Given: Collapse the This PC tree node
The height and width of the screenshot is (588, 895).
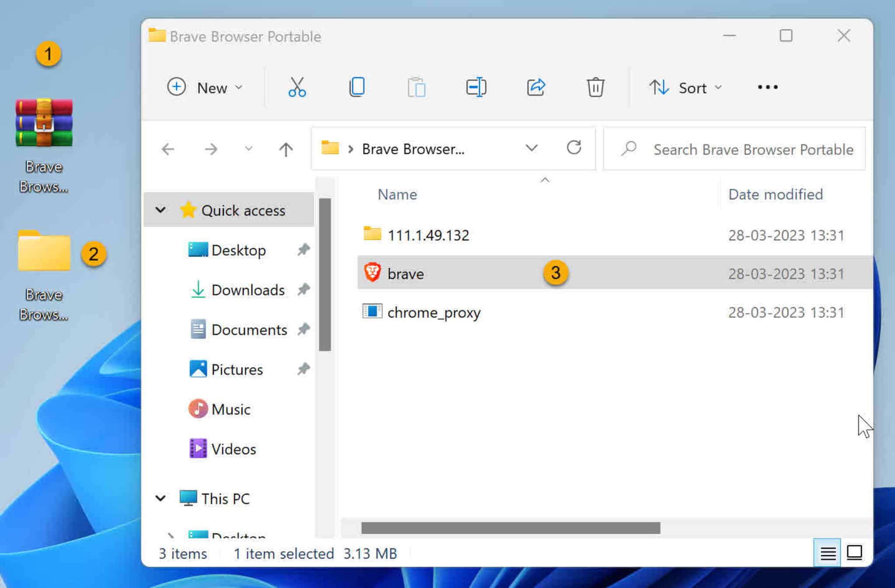Looking at the screenshot, I should [x=160, y=498].
